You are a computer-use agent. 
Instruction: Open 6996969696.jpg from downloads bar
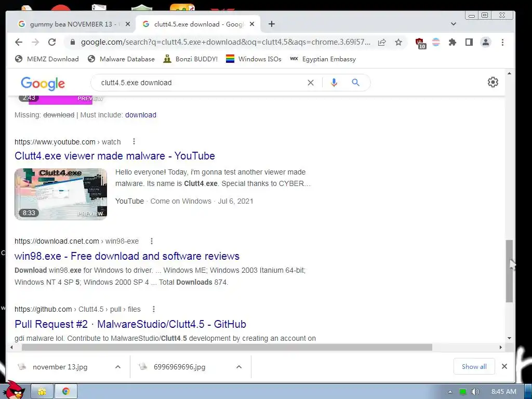click(x=179, y=367)
